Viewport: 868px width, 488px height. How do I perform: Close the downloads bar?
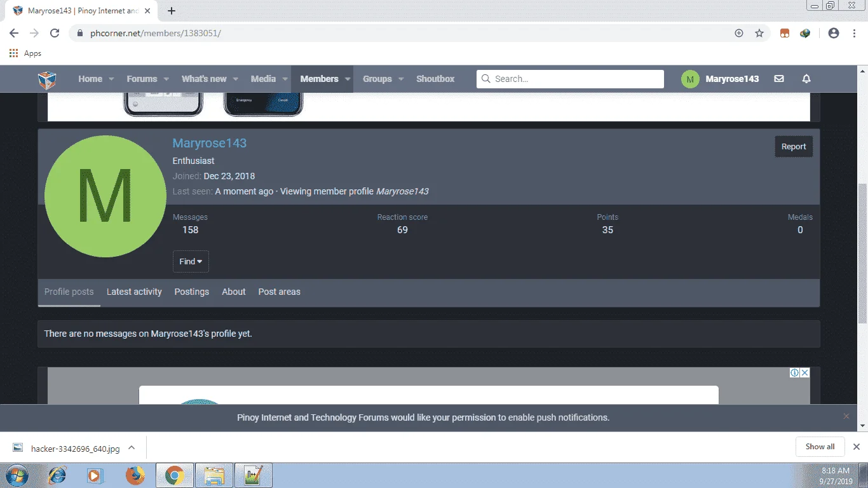pyautogui.click(x=857, y=447)
